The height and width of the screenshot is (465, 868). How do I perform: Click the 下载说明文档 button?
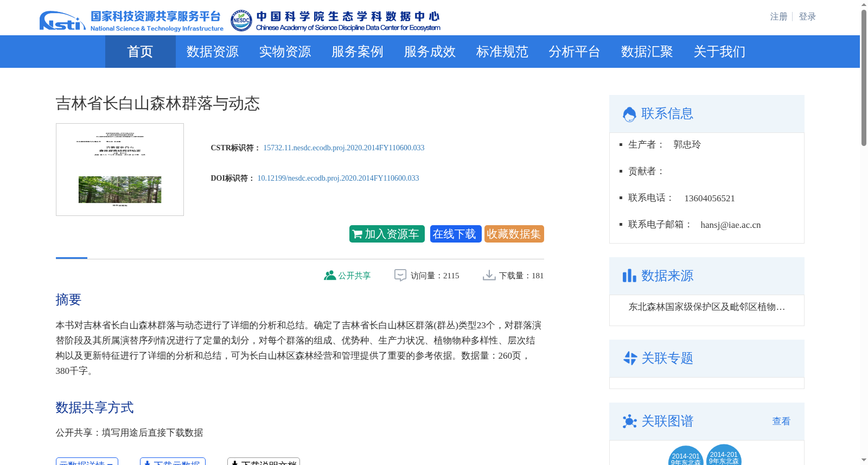(x=264, y=461)
